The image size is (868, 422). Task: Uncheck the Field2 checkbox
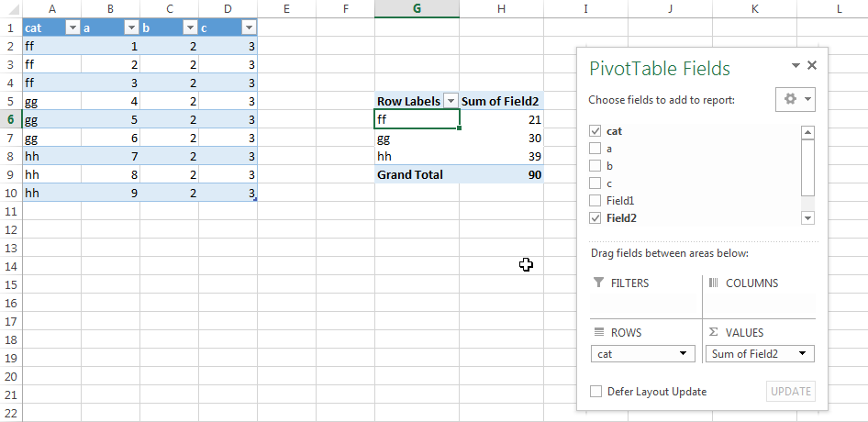[595, 217]
